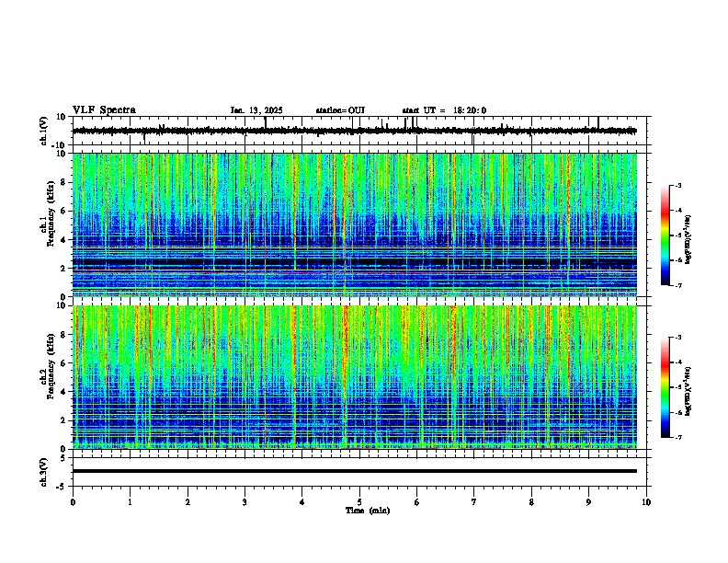Click the ch.1(V) waveform axis label
This screenshot has width=728, height=563.
coord(44,131)
